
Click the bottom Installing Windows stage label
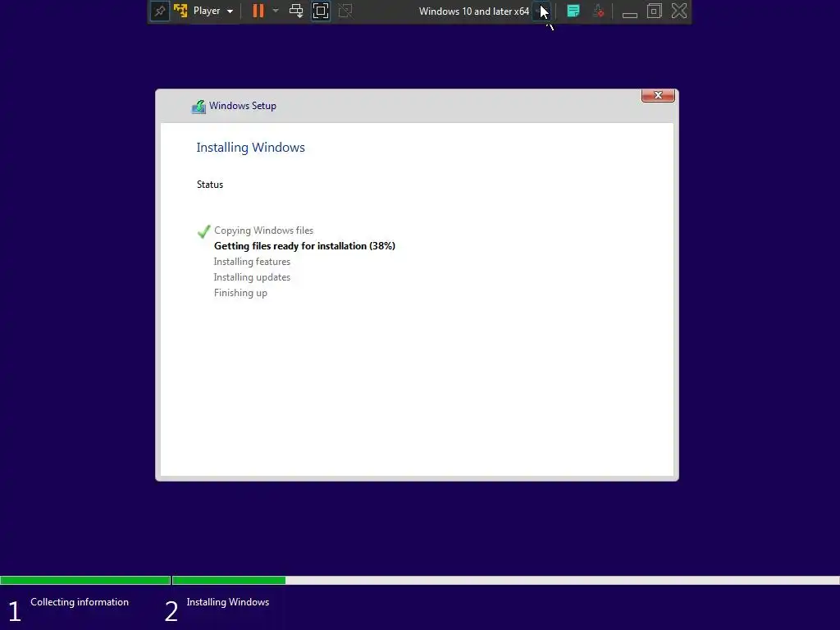coord(228,602)
